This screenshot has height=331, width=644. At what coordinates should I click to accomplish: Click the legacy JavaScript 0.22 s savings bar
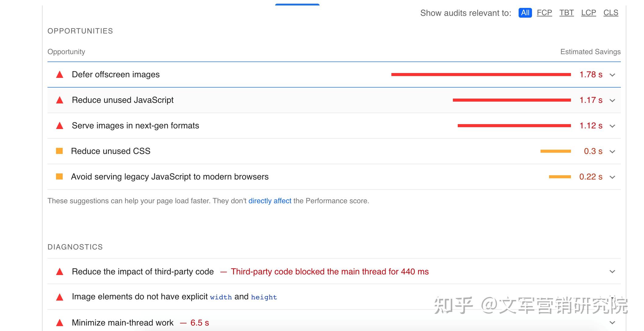click(x=560, y=177)
